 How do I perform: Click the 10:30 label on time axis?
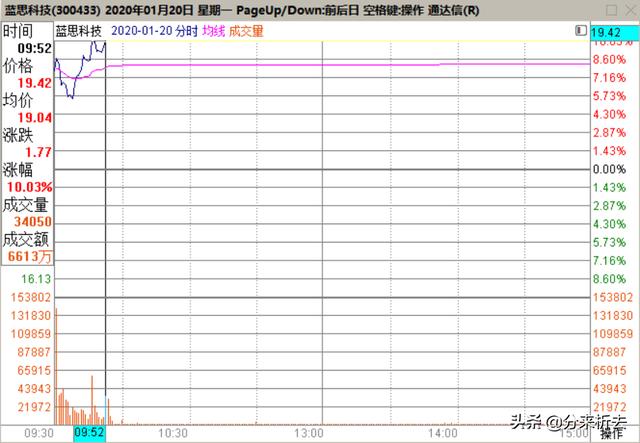[x=174, y=434]
